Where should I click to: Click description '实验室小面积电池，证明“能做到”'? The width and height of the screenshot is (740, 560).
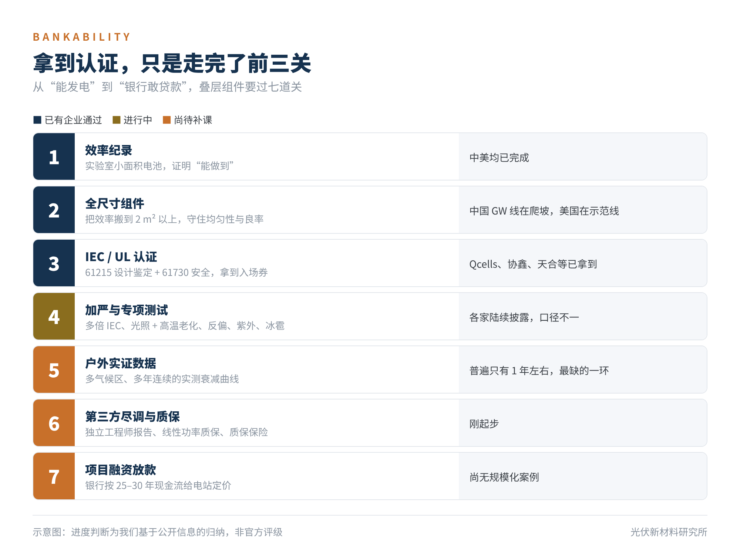(x=159, y=166)
